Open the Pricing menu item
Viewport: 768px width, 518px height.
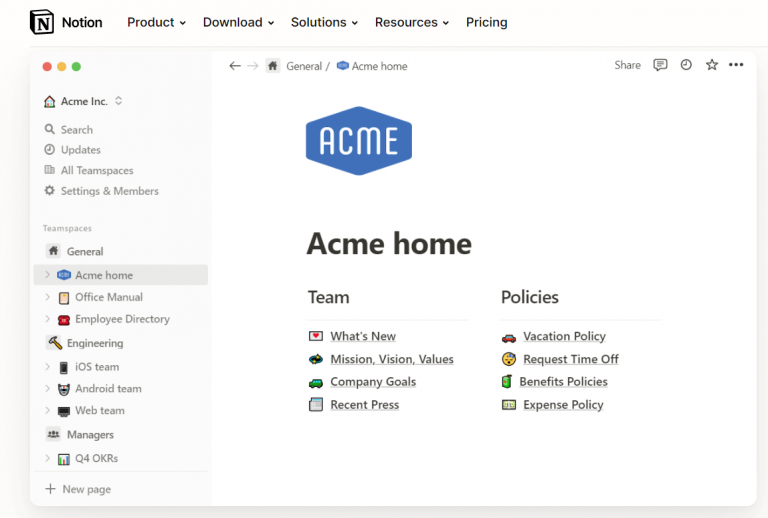tap(486, 22)
